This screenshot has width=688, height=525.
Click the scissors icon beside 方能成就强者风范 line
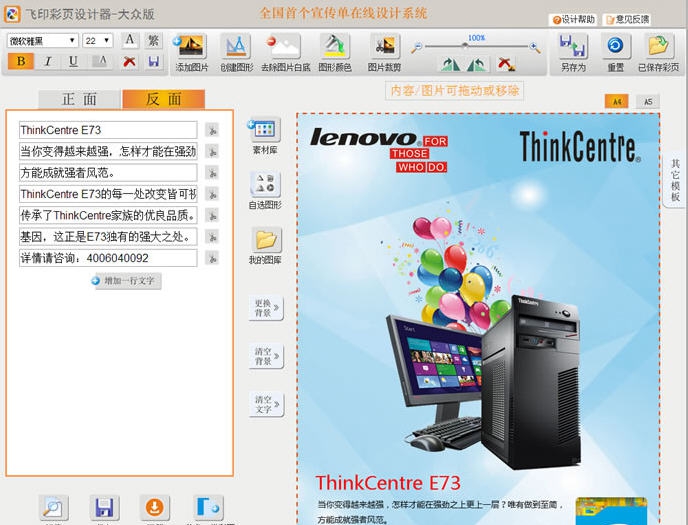point(212,173)
